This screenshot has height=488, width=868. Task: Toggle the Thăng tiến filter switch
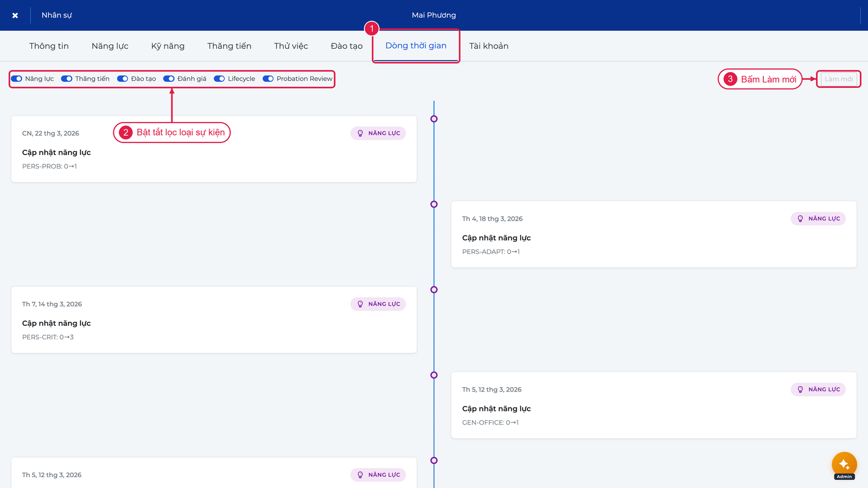(67, 79)
